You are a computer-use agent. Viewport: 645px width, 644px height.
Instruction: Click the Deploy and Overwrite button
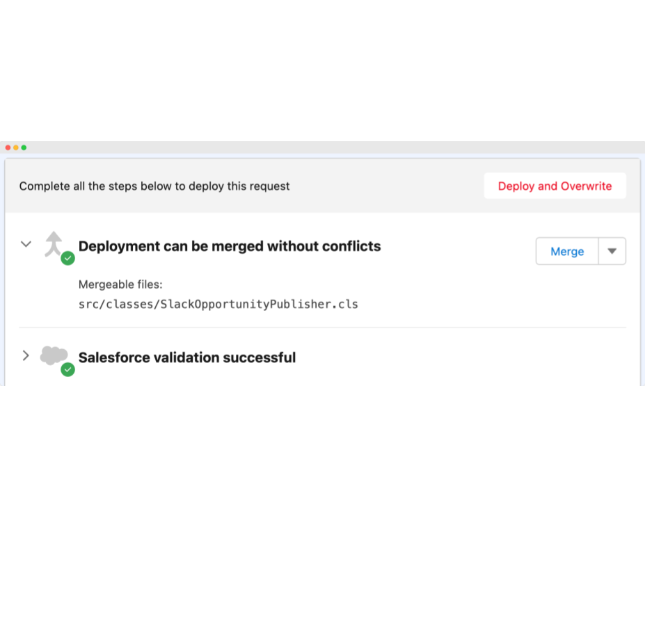point(555,186)
